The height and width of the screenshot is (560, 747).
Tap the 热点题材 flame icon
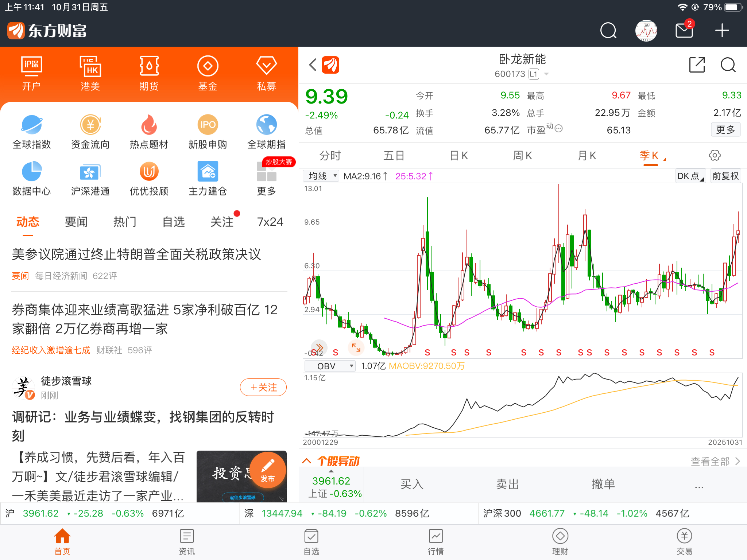point(149,125)
